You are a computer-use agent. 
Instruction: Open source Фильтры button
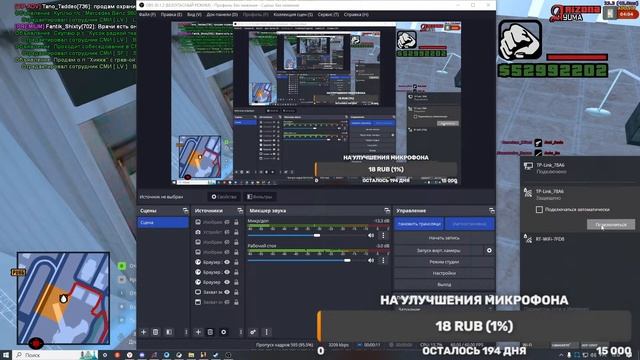(x=260, y=197)
